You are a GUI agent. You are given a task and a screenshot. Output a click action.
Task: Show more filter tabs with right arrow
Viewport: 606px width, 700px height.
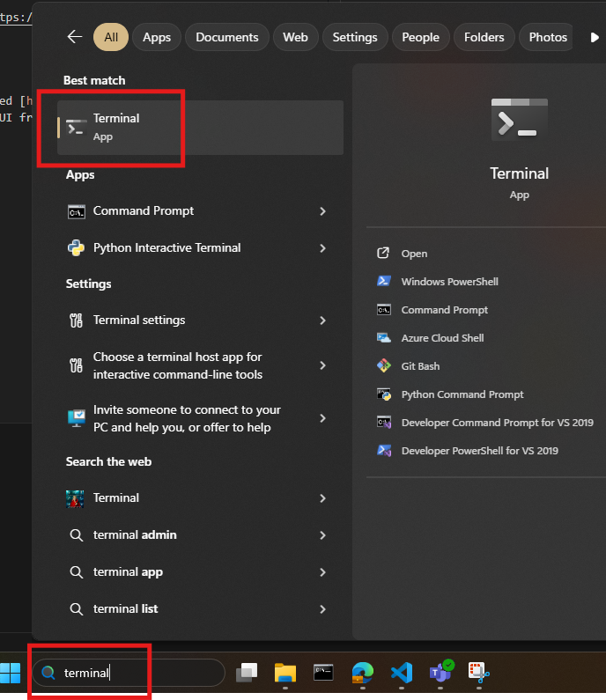(x=595, y=37)
